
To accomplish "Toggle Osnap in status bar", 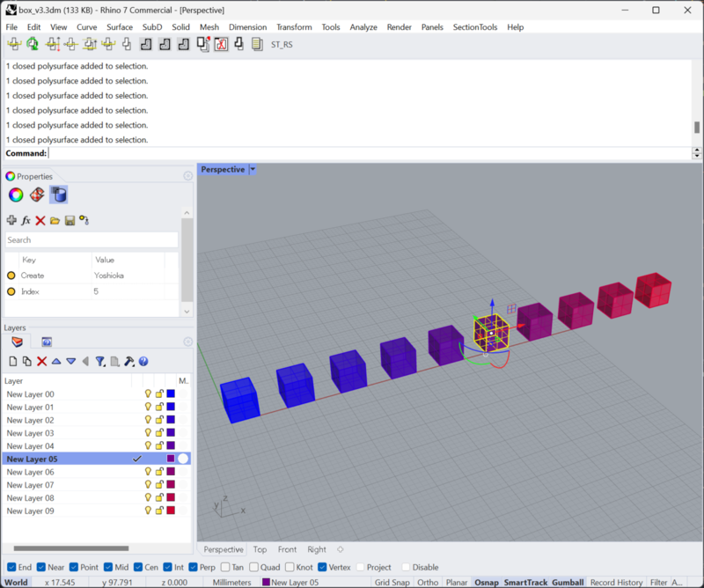I will click(x=487, y=582).
